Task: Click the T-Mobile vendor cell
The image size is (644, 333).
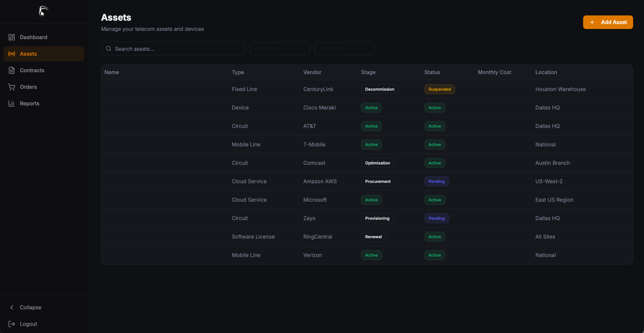Action: point(314,144)
